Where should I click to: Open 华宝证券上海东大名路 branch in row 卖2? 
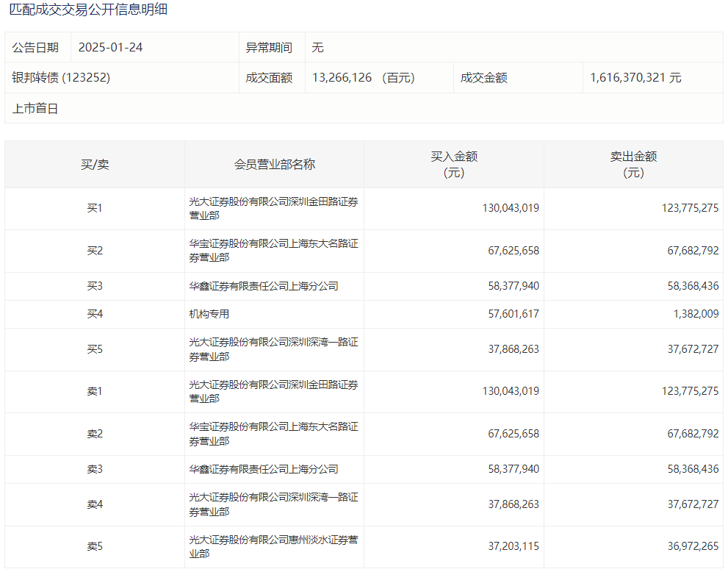pos(273,434)
